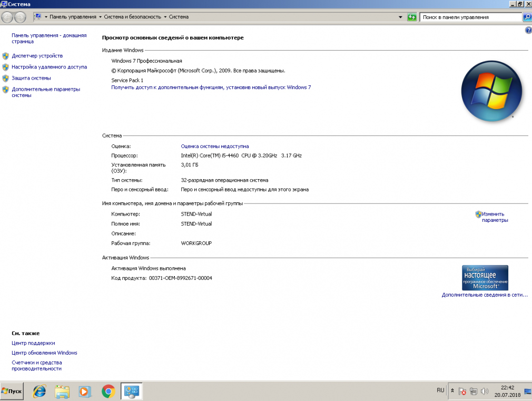This screenshot has width=532, height=401.
Task: Click the heading Просмотр основных сведений о вашем компьютере
Action: coord(173,38)
